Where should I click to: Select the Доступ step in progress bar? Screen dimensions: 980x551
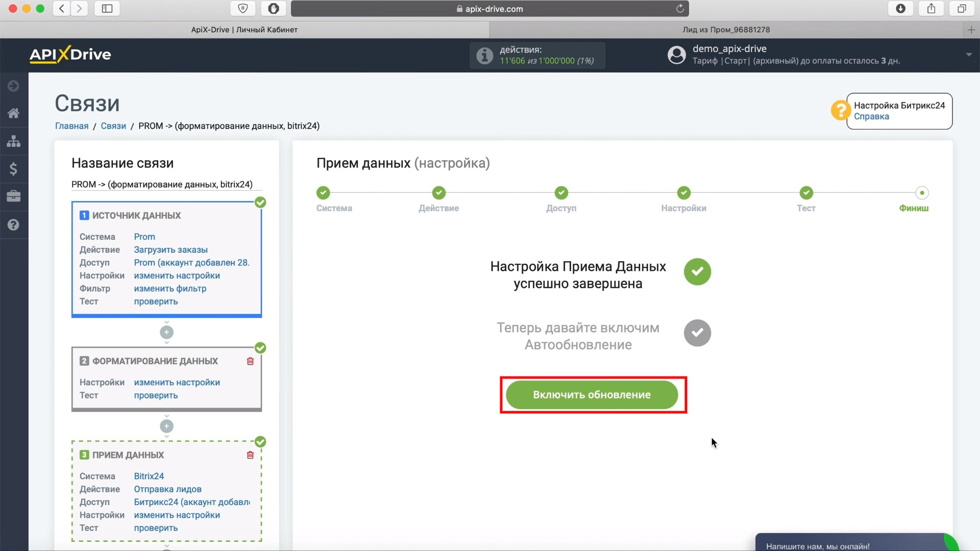(561, 193)
